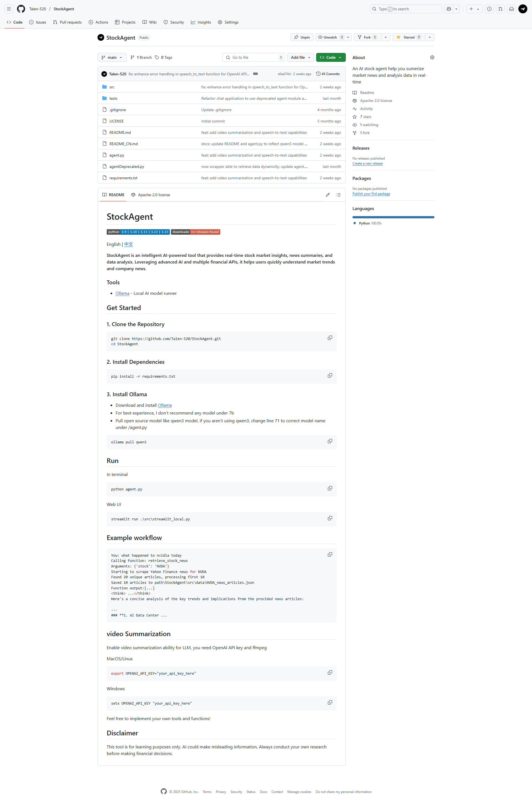The width and height of the screenshot is (532, 806).
Task: Open the Security tab
Action: tap(174, 22)
